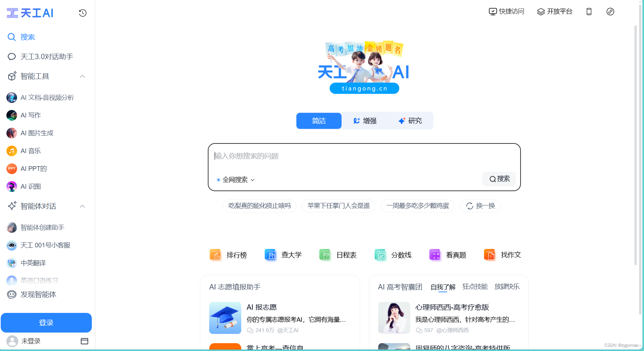Open AI PPT tool
Viewport: 644px width, 351px height.
27,169
